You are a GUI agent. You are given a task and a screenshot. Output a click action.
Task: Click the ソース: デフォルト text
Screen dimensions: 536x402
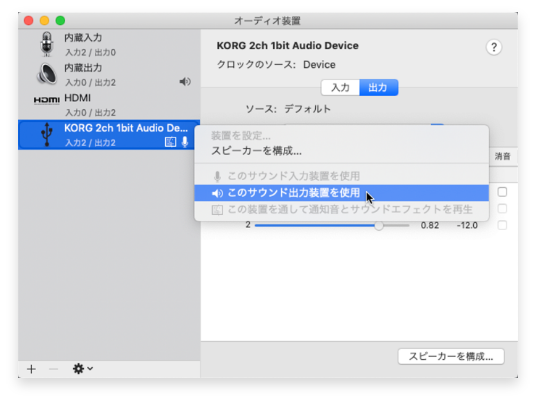(x=288, y=109)
